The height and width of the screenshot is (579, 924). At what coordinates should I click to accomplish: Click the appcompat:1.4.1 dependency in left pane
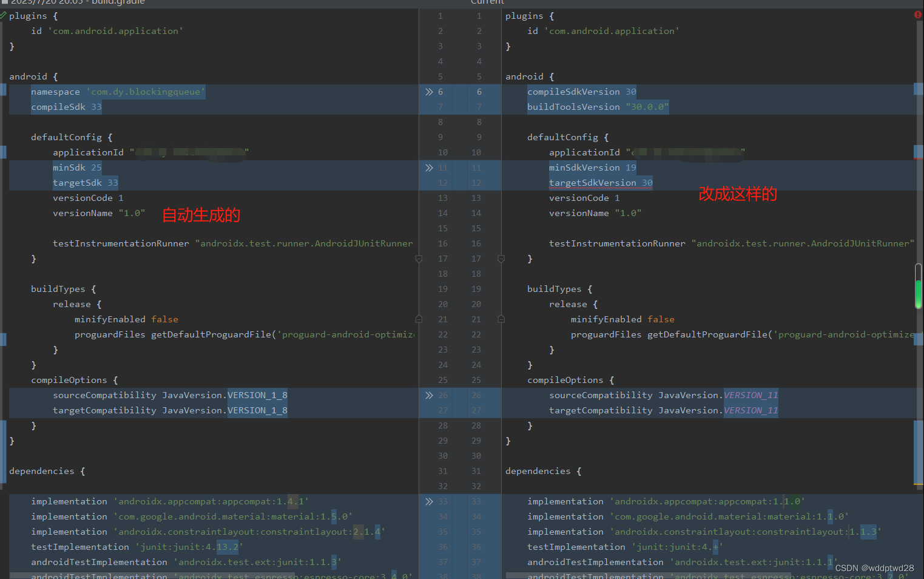[170, 501]
